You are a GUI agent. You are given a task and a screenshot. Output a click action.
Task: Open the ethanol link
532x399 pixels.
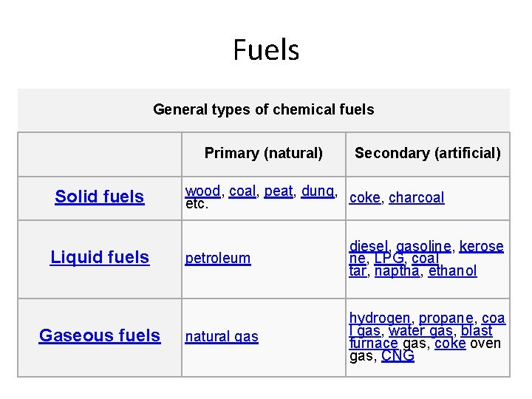[452, 271]
